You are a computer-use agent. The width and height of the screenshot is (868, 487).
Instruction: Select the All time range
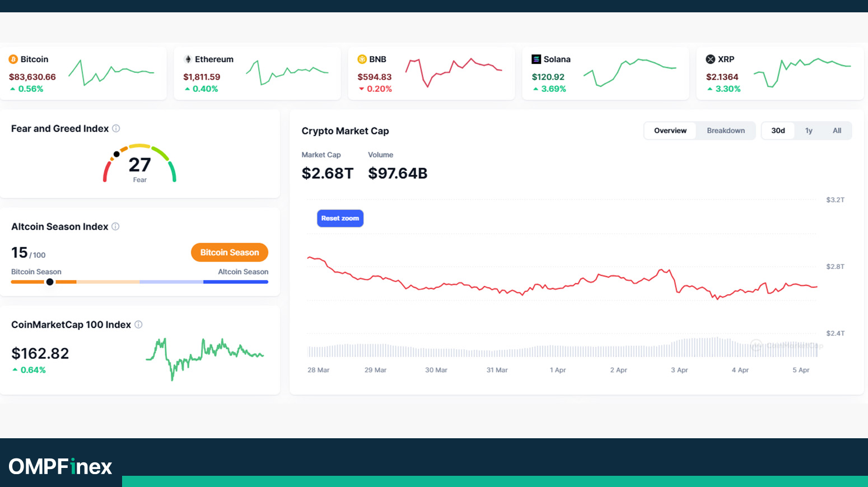tap(837, 131)
